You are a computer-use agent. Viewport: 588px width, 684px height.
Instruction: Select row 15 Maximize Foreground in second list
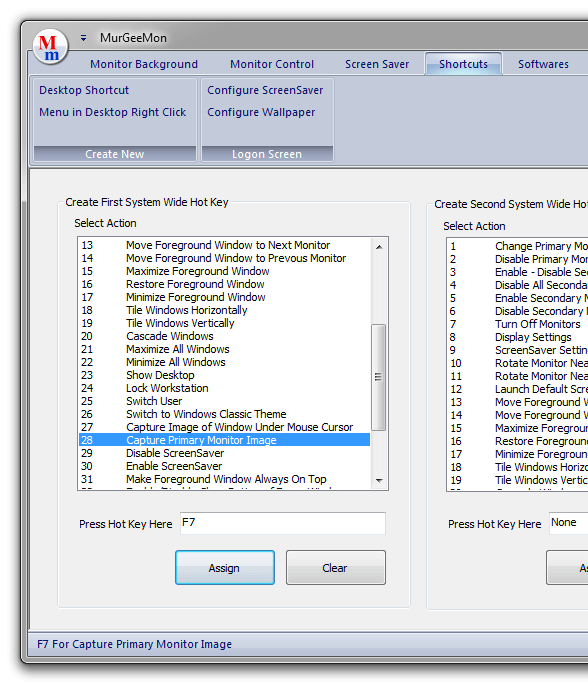pyautogui.click(x=518, y=428)
